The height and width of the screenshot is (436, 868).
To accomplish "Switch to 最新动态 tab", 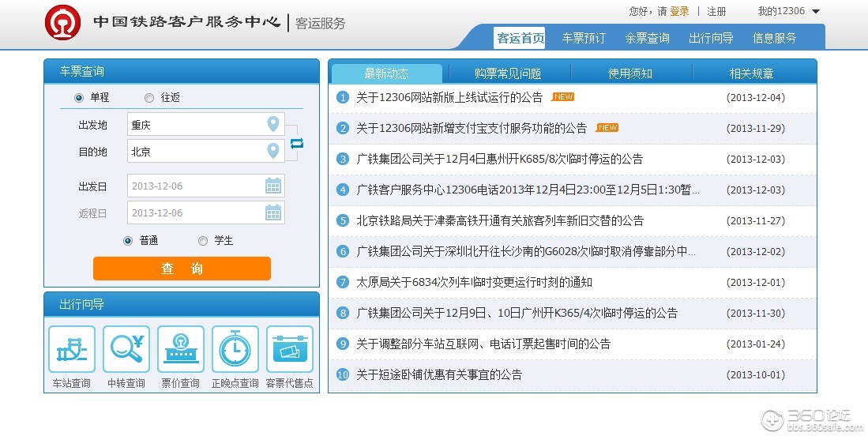I will [x=386, y=73].
